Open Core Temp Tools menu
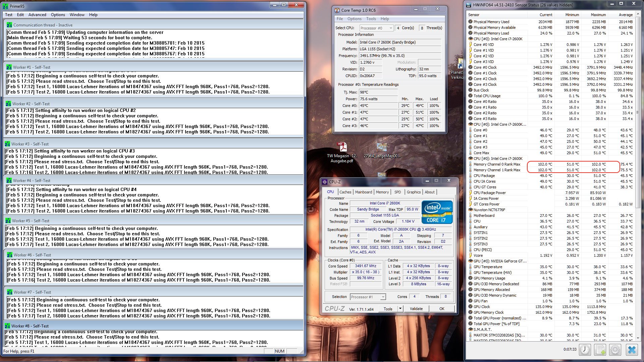This screenshot has width=644, height=362. coord(371,19)
